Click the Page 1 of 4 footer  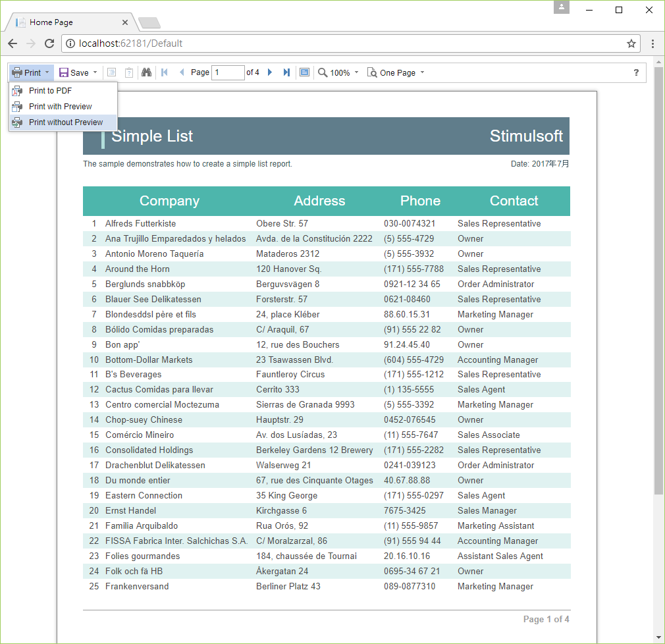(x=546, y=620)
